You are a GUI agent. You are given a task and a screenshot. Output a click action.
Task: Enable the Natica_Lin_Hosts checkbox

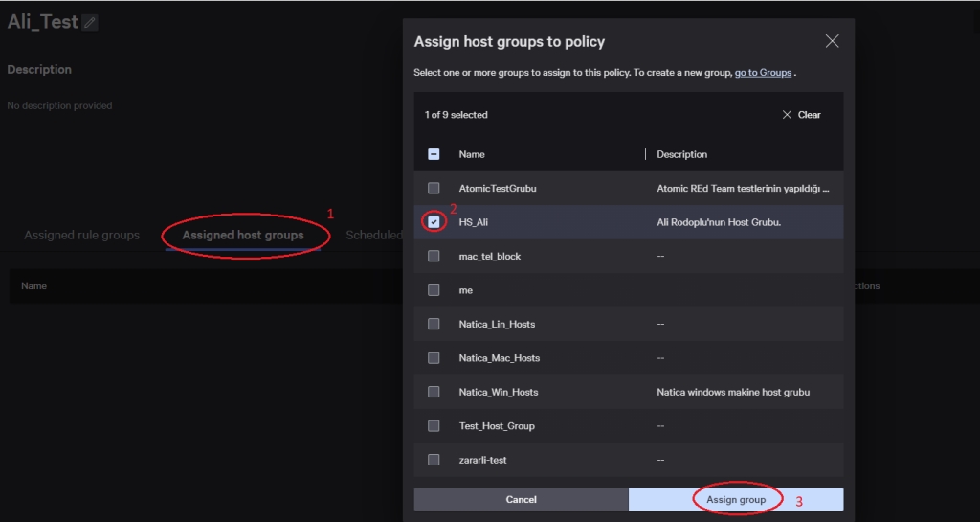tap(434, 325)
